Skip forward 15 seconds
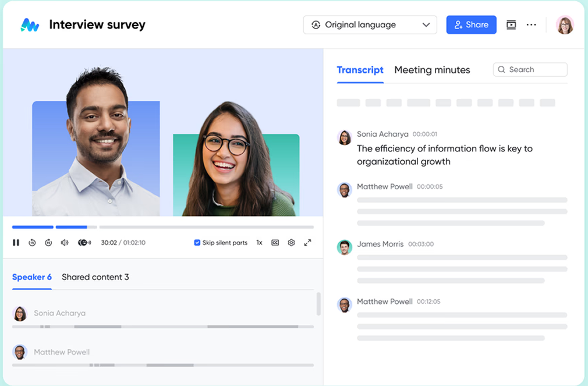 click(48, 243)
